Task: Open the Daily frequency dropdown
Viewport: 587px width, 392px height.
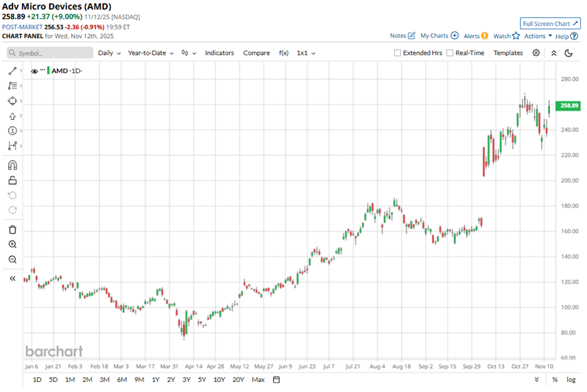Action: (x=109, y=53)
